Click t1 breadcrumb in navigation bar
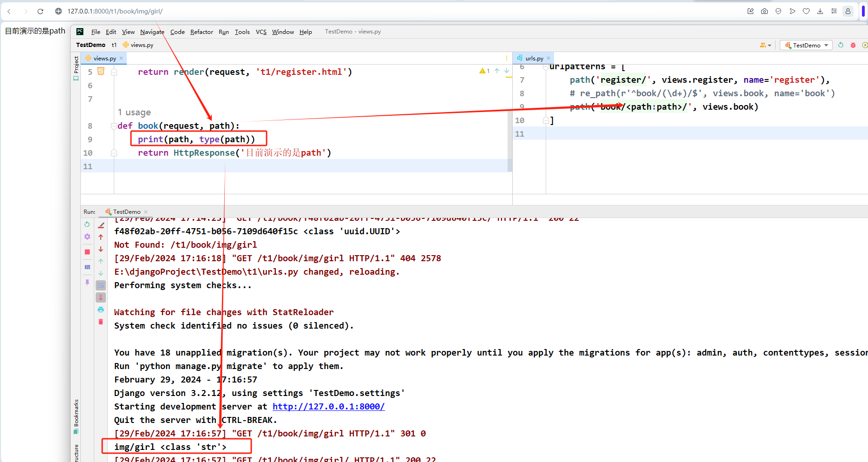868x462 pixels. coord(114,45)
